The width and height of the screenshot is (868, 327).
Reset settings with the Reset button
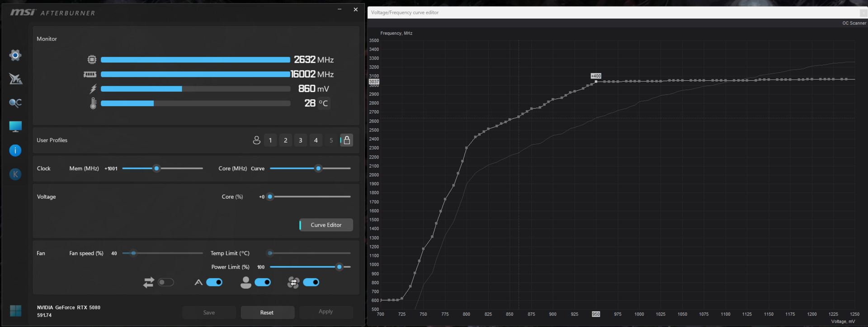coord(267,313)
